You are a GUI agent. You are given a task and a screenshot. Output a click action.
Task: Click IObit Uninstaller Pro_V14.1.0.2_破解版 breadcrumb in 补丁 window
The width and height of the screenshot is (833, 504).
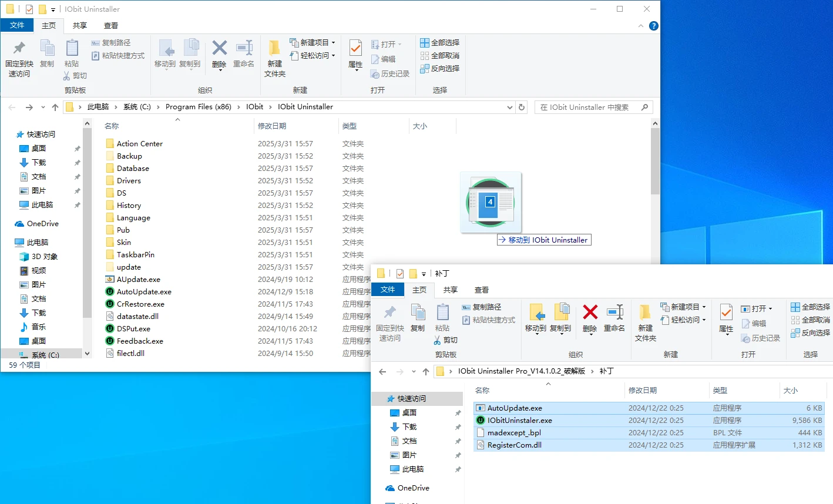click(x=522, y=371)
